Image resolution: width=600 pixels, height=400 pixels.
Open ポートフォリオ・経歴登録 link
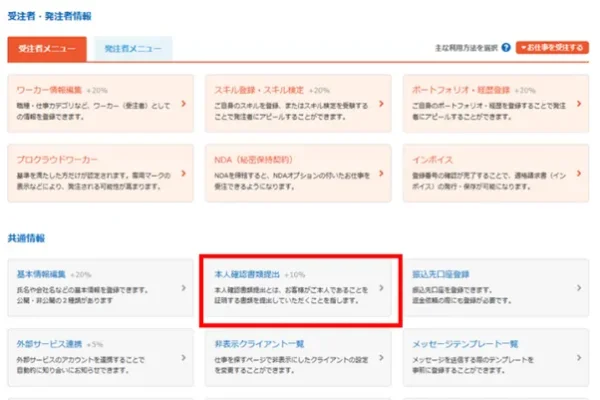pos(461,90)
